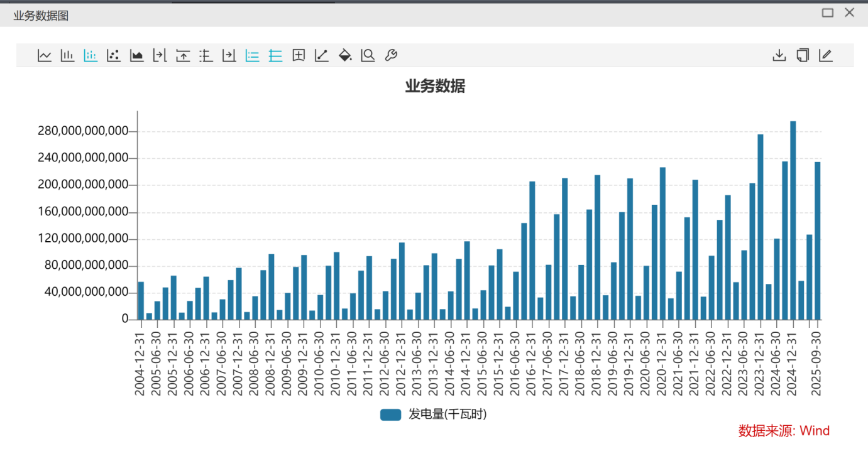Choose the scatter plot chart type
Screen dimensions: 868x461
pos(114,56)
